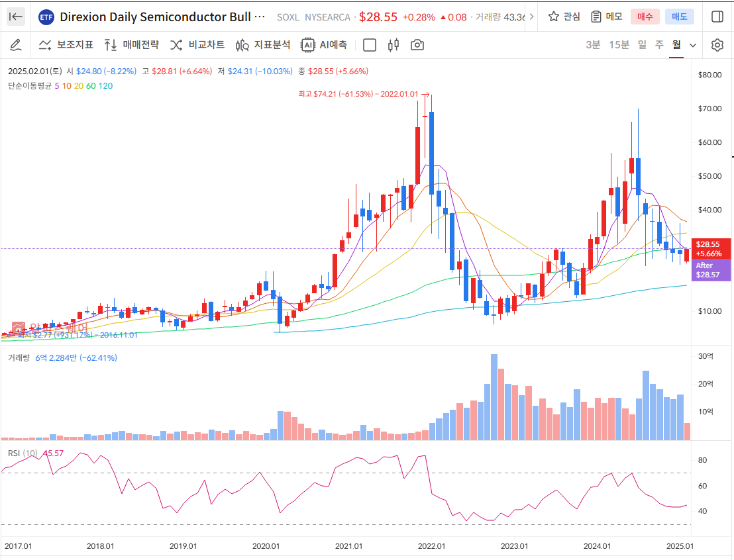
Task: Click the blue ETF badge icon
Action: [46, 17]
